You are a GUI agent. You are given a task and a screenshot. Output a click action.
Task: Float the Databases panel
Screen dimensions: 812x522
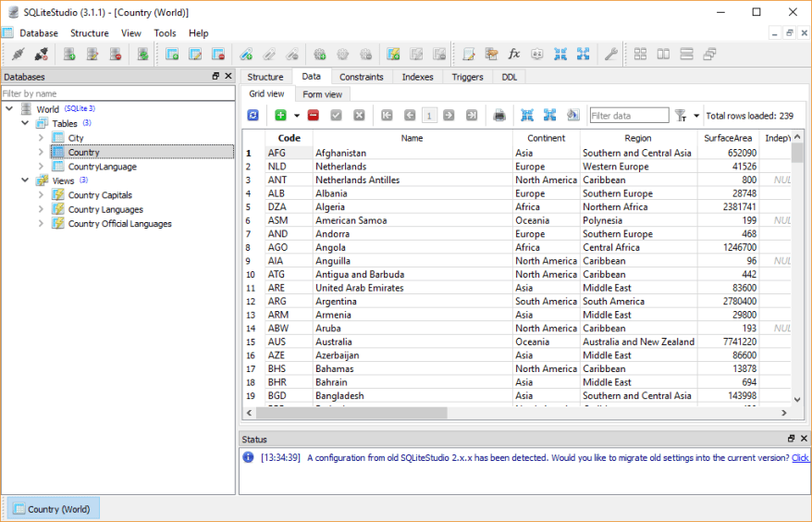pos(215,77)
